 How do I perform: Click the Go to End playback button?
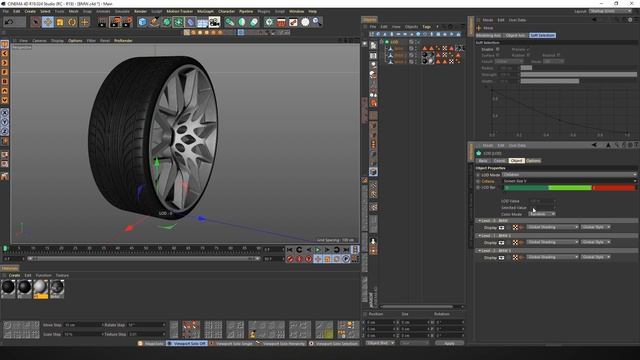346,250
